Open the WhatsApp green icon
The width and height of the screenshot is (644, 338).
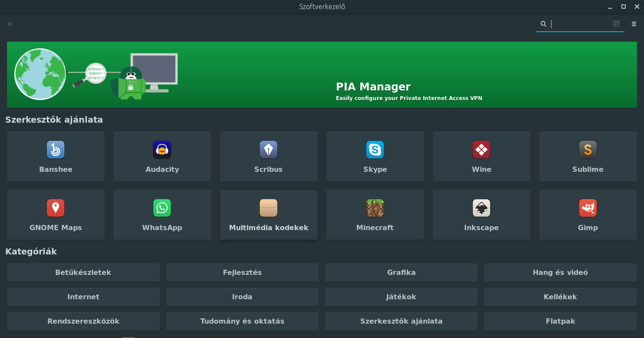162,208
